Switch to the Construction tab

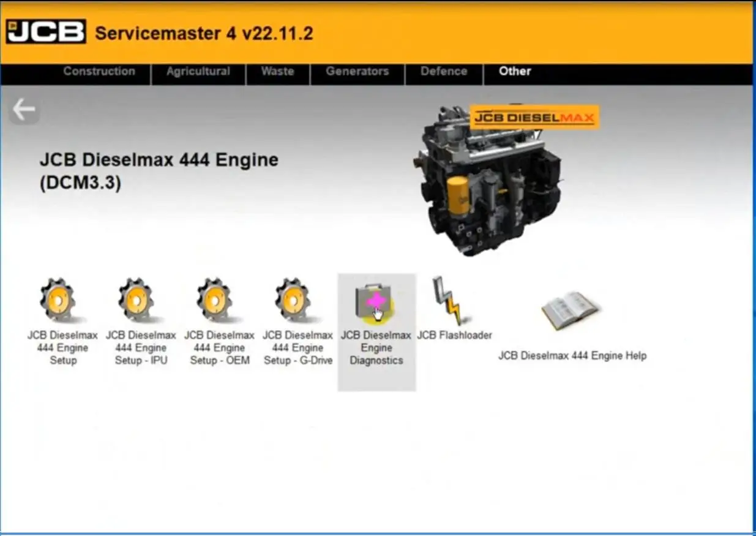99,72
